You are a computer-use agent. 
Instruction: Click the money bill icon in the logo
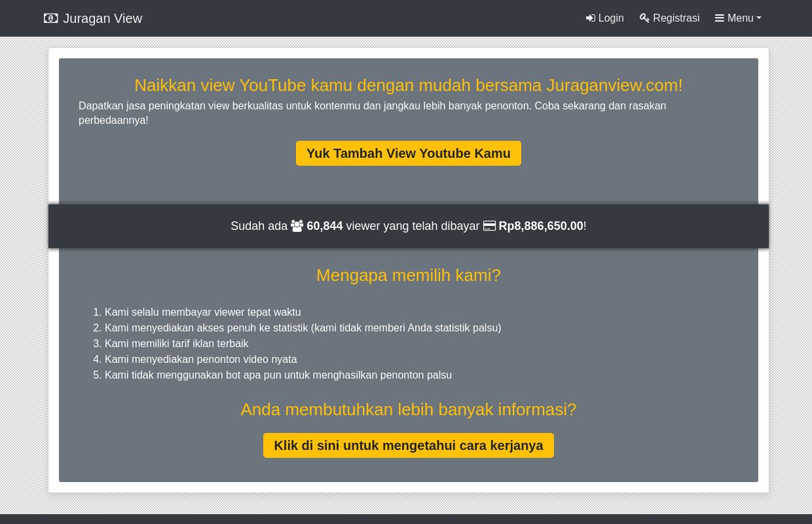tap(50, 18)
